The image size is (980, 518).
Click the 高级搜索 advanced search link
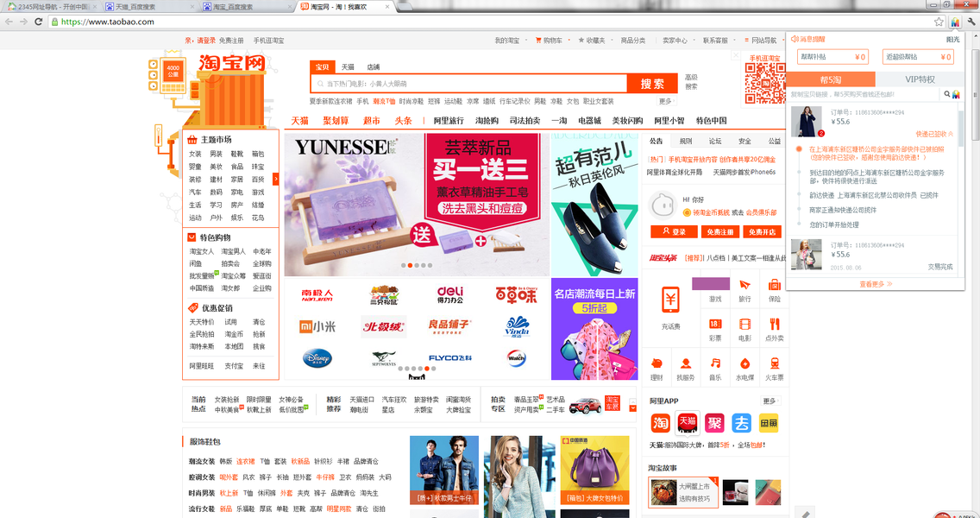click(x=691, y=82)
